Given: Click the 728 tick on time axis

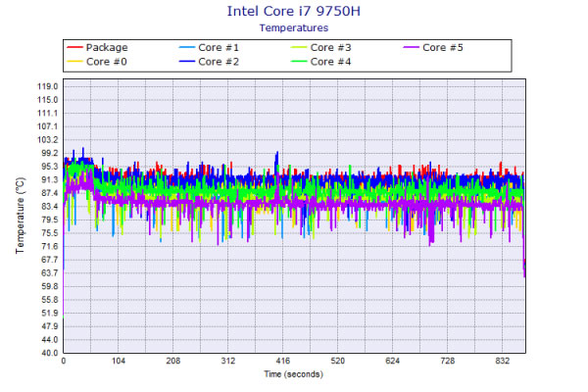Looking at the screenshot, I should 448,361.
